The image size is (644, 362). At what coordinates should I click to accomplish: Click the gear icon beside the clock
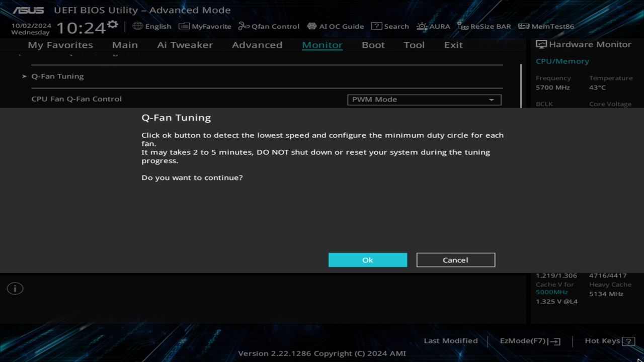pos(113,23)
